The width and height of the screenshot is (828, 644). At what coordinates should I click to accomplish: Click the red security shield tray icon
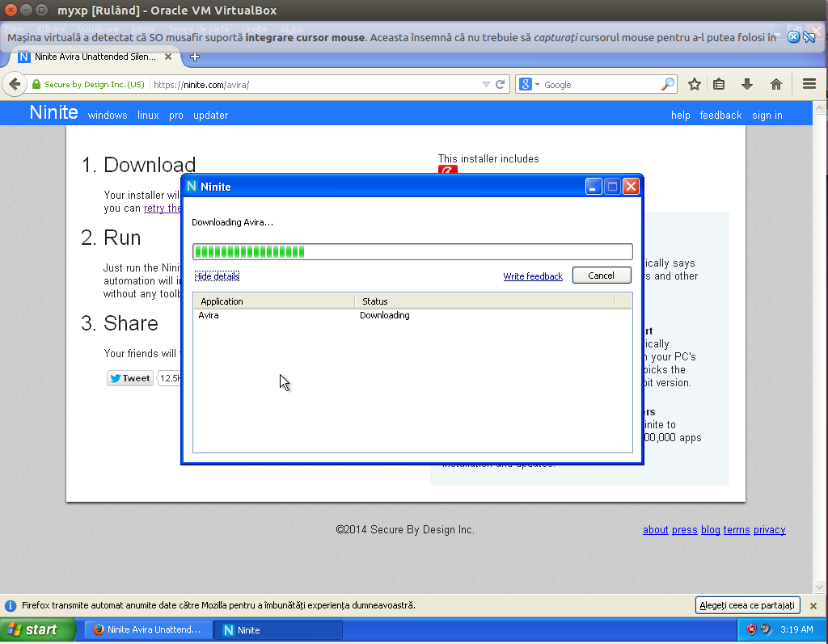click(751, 629)
